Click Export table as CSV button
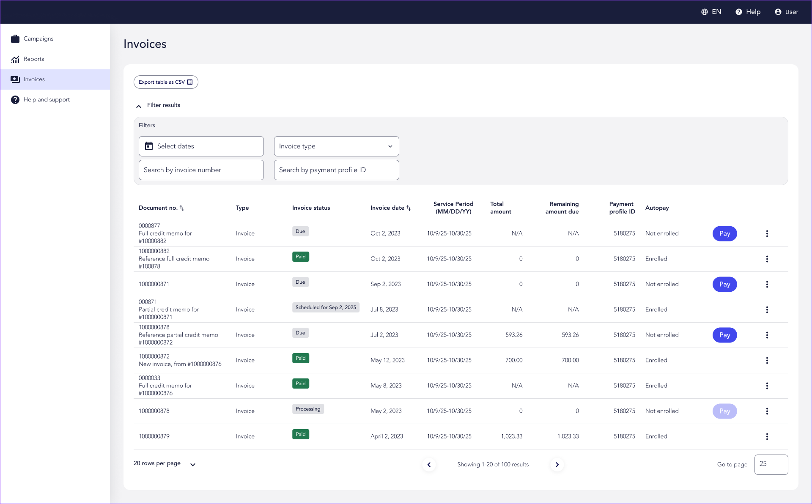 [x=166, y=82]
